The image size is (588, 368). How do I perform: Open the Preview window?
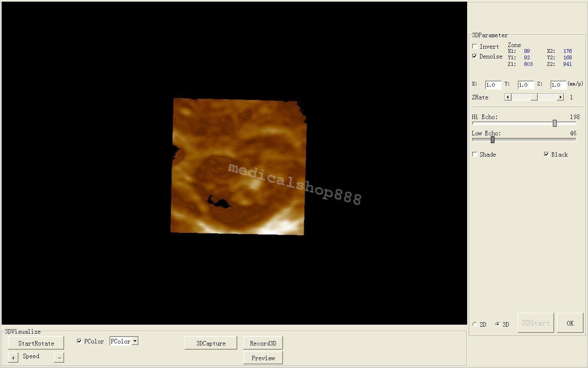coord(263,357)
